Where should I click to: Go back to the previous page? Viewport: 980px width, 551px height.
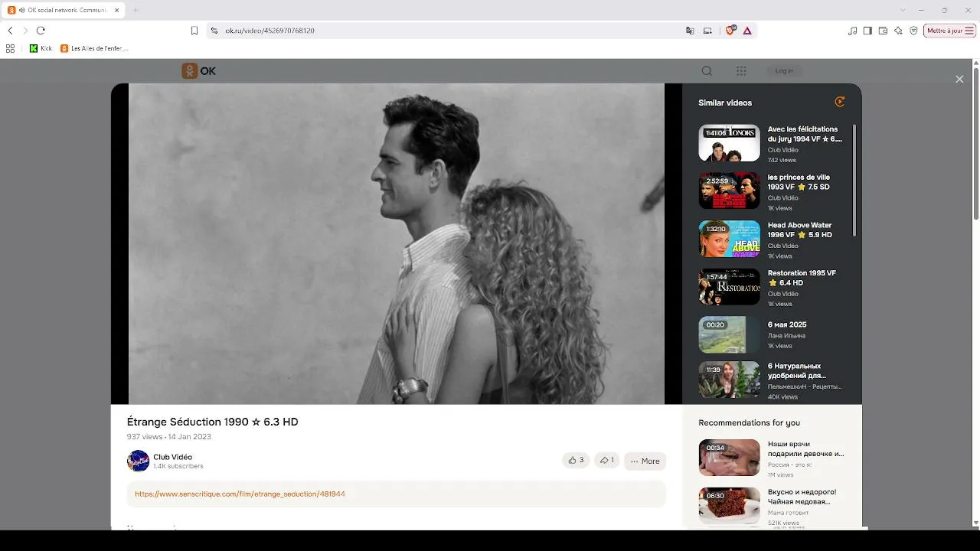point(10,31)
